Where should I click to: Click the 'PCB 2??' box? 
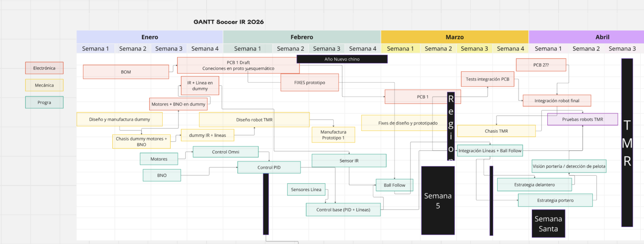[x=541, y=65]
